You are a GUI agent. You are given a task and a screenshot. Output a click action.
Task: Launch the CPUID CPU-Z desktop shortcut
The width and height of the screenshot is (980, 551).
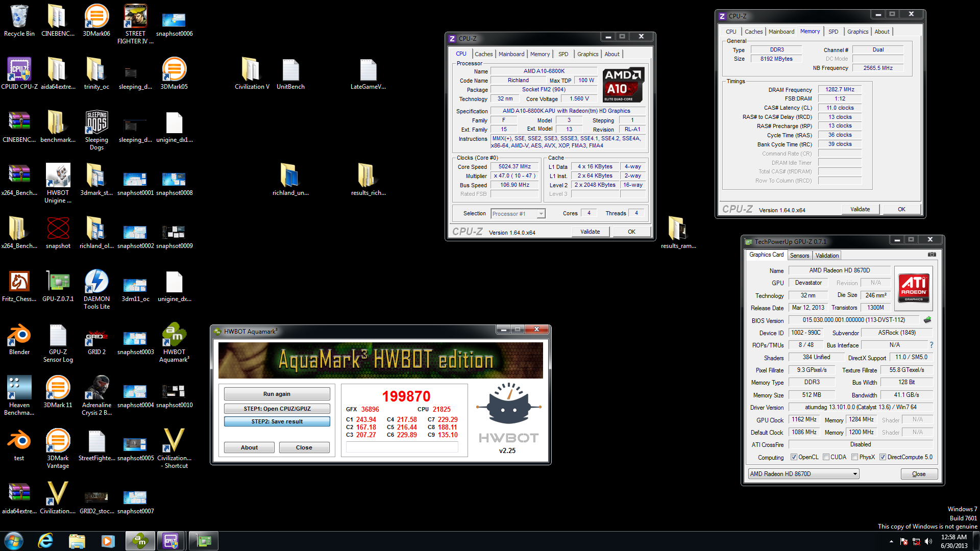[19, 73]
